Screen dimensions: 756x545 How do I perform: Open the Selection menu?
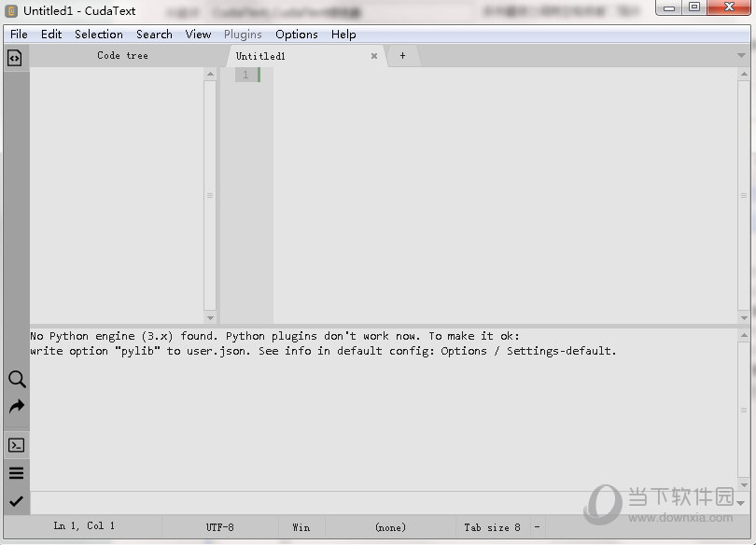(x=98, y=35)
